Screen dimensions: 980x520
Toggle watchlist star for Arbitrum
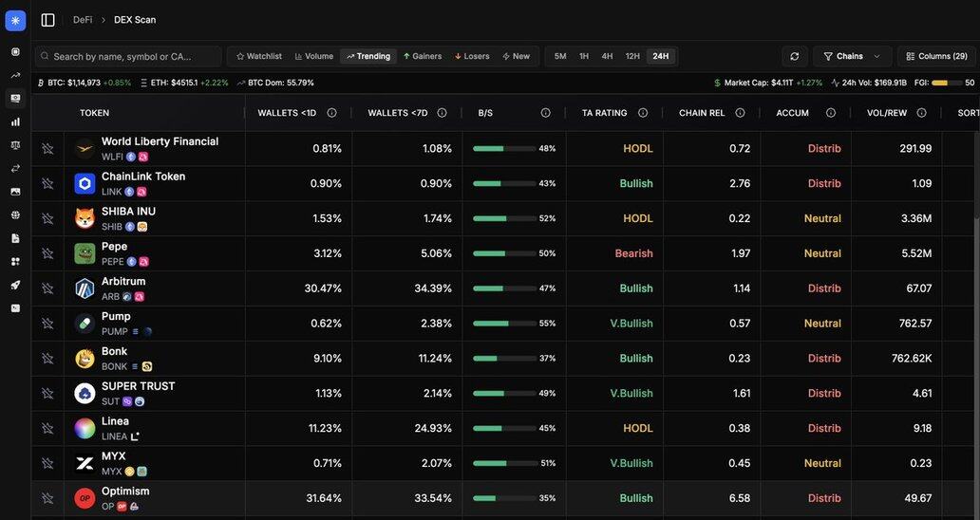click(47, 288)
